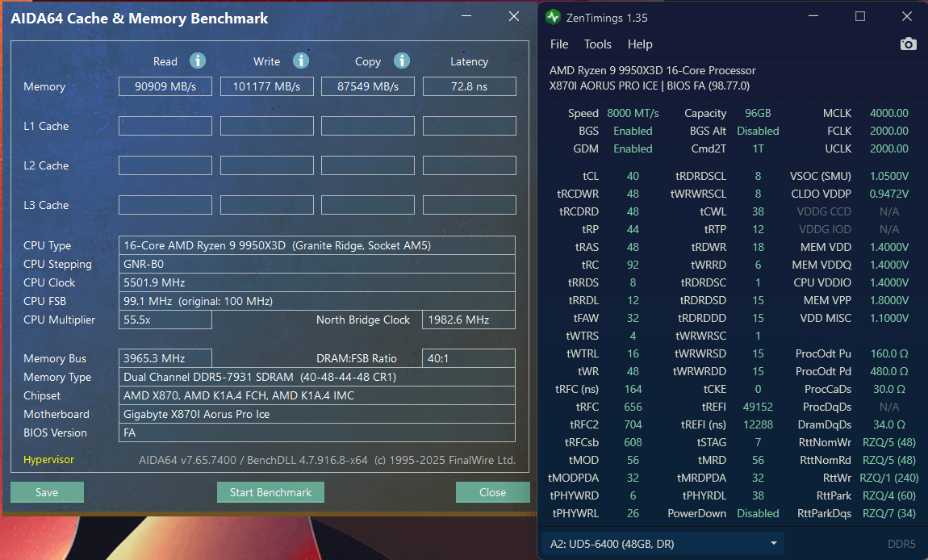Open the info icon next to Copy
Viewport: 928px width, 560px height.
coord(402,61)
